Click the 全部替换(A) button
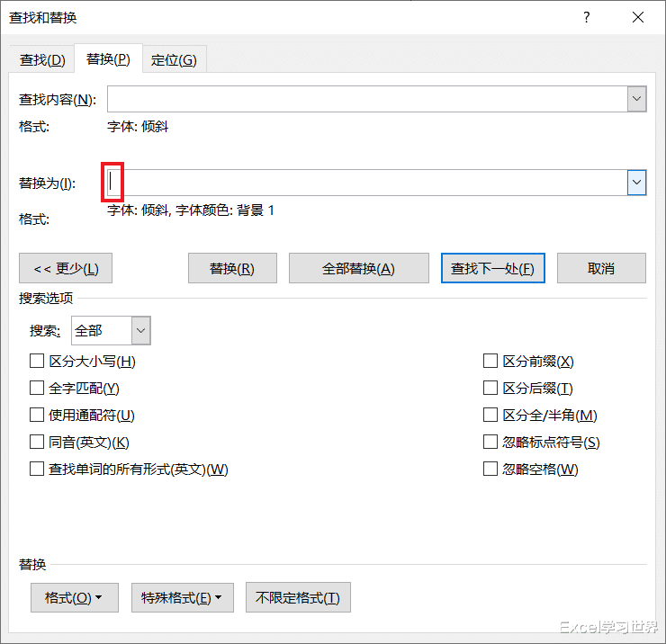 pyautogui.click(x=359, y=268)
